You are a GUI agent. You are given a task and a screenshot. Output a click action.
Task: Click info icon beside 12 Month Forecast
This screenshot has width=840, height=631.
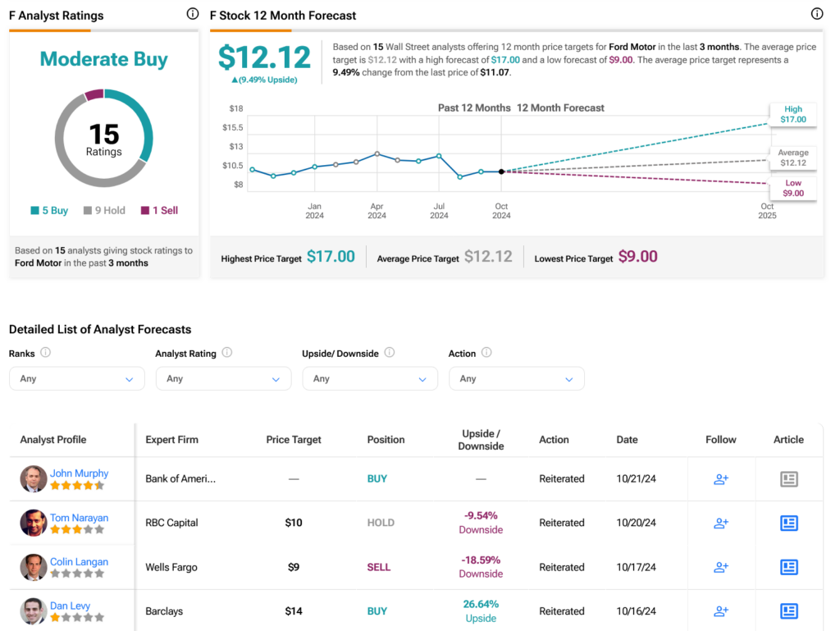click(x=816, y=14)
